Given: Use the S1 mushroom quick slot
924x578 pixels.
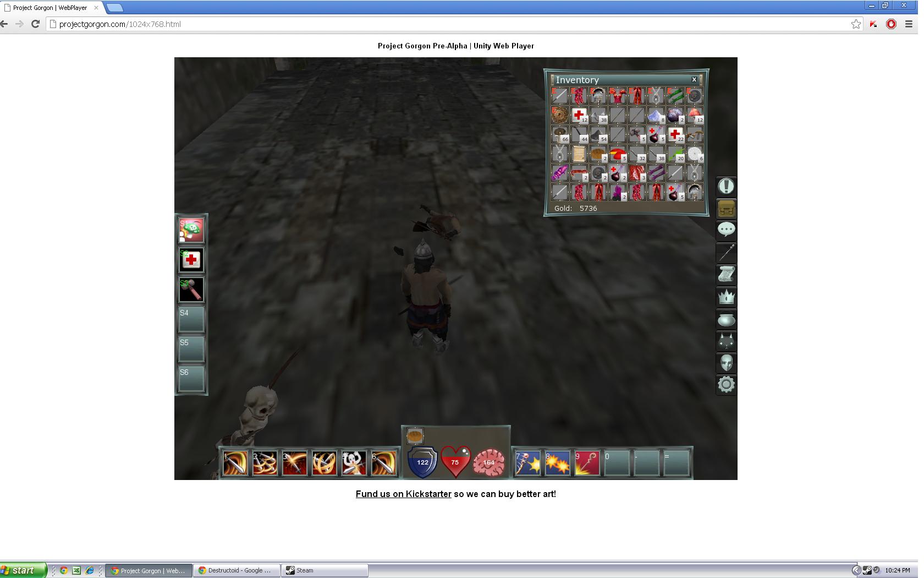Looking at the screenshot, I should point(191,230).
